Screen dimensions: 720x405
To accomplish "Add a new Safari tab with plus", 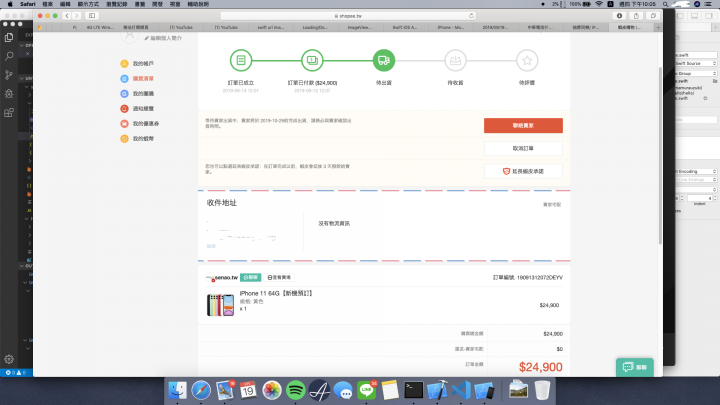I will pos(658,28).
